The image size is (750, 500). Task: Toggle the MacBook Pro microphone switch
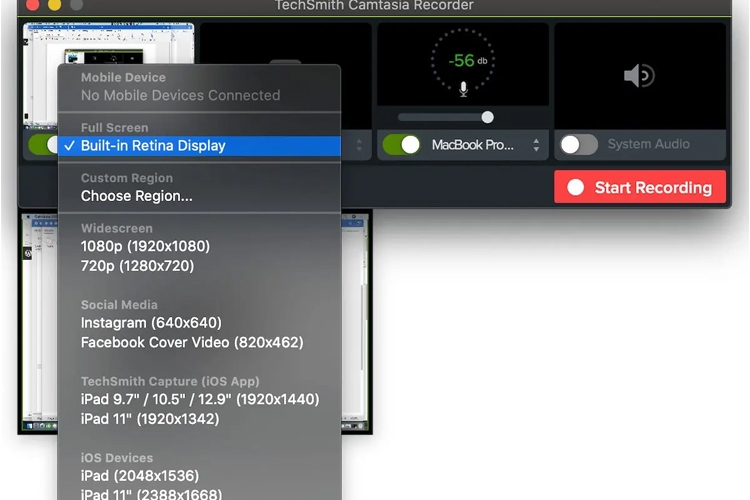(x=402, y=144)
